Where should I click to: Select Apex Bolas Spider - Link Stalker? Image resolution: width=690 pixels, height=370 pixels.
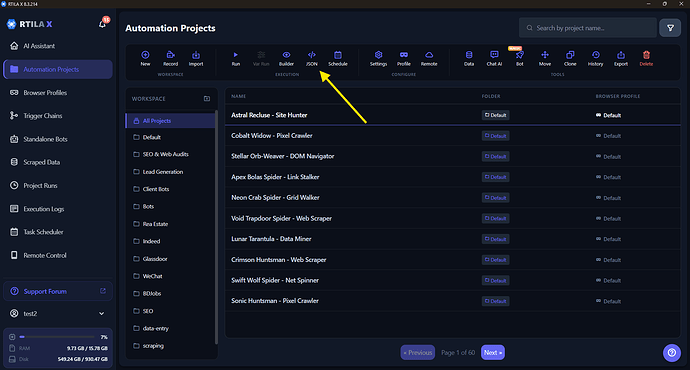pyautogui.click(x=453, y=177)
